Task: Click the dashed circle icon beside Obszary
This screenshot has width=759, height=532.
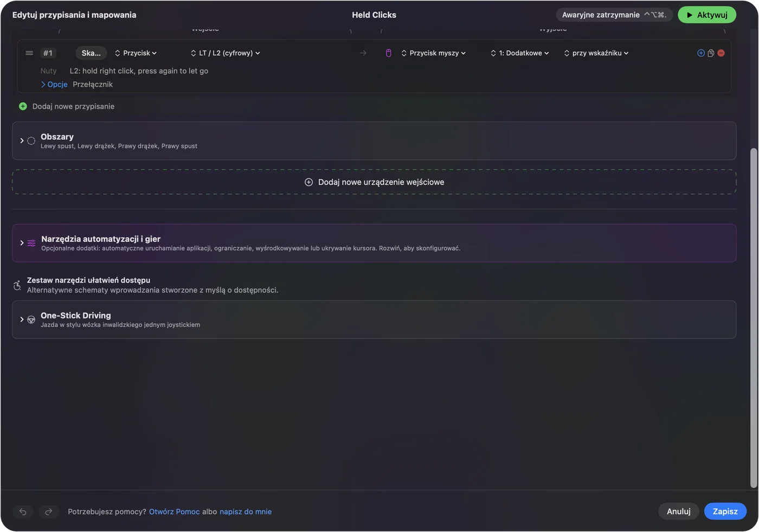Action: 31,141
